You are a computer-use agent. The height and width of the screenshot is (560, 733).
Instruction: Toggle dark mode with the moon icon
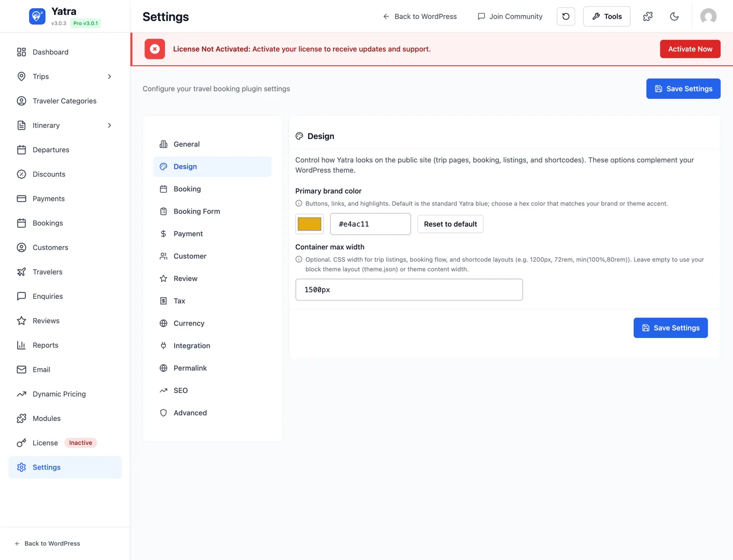tap(674, 16)
